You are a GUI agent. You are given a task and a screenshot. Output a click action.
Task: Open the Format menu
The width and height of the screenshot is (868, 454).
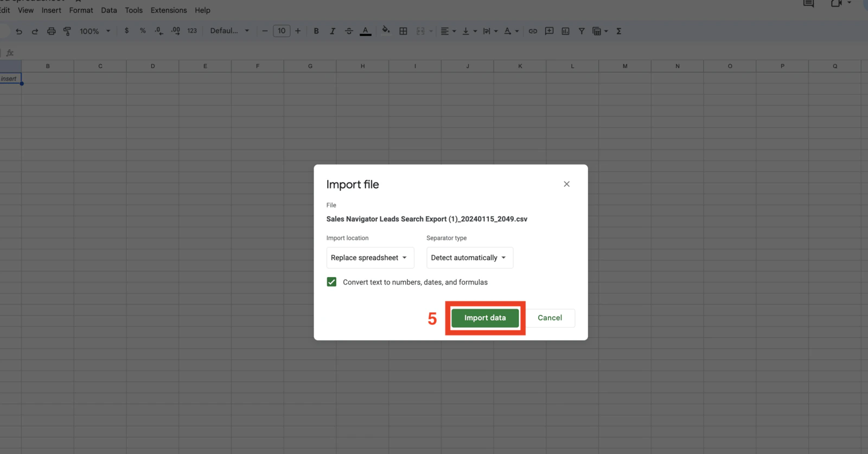pyautogui.click(x=81, y=10)
